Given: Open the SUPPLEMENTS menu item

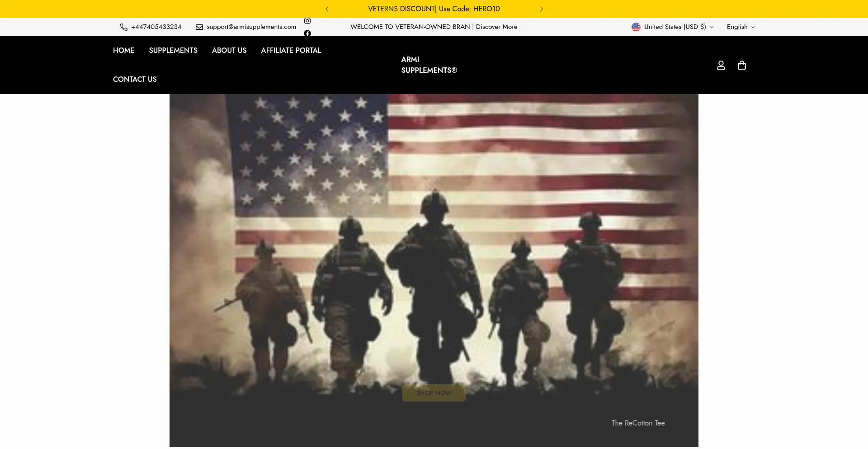Looking at the screenshot, I should coord(173,51).
